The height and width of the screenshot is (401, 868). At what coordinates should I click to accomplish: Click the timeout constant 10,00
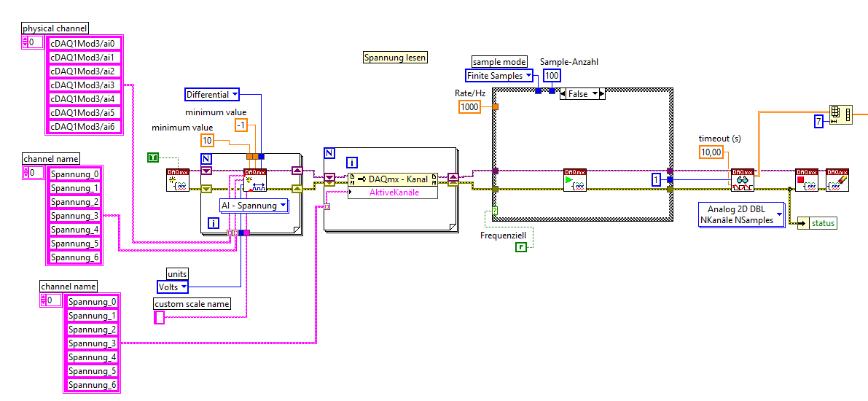[x=712, y=151]
